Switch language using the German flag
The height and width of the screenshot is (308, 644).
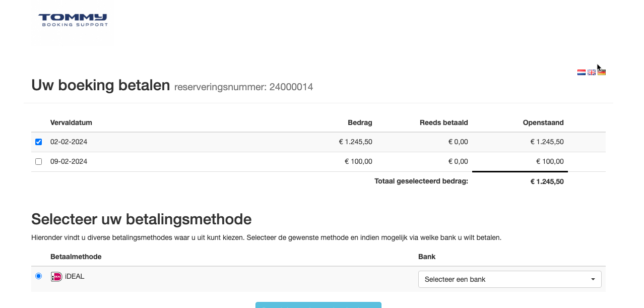coord(602,72)
